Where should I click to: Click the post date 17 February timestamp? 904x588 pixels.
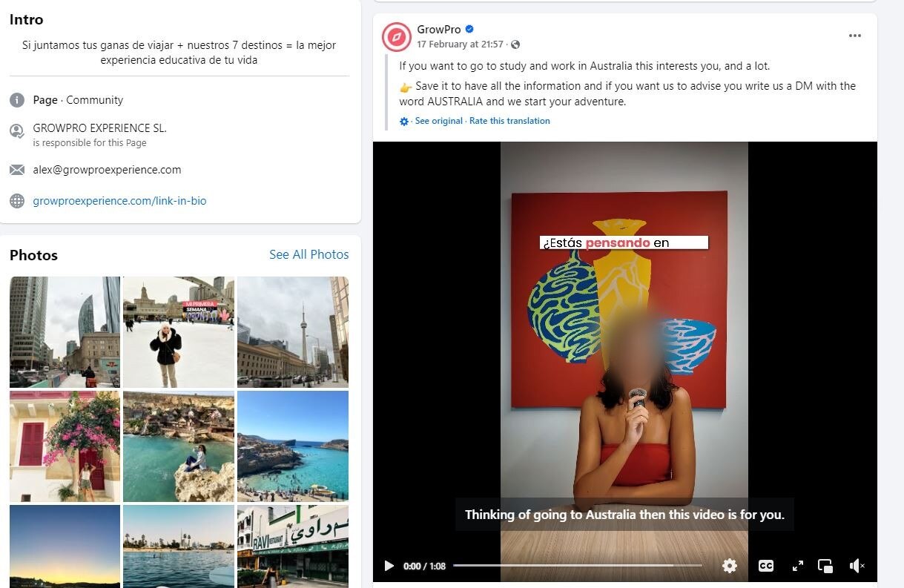[460, 44]
